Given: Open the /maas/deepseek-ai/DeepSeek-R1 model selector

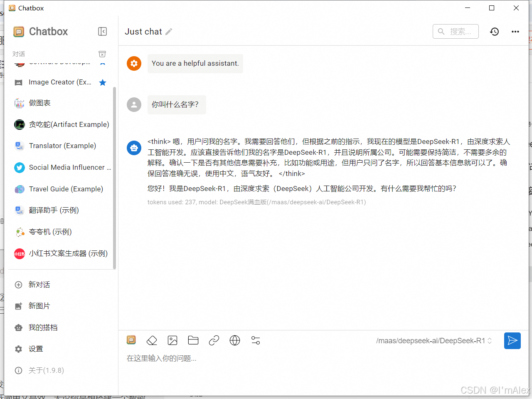Looking at the screenshot, I should tap(434, 341).
